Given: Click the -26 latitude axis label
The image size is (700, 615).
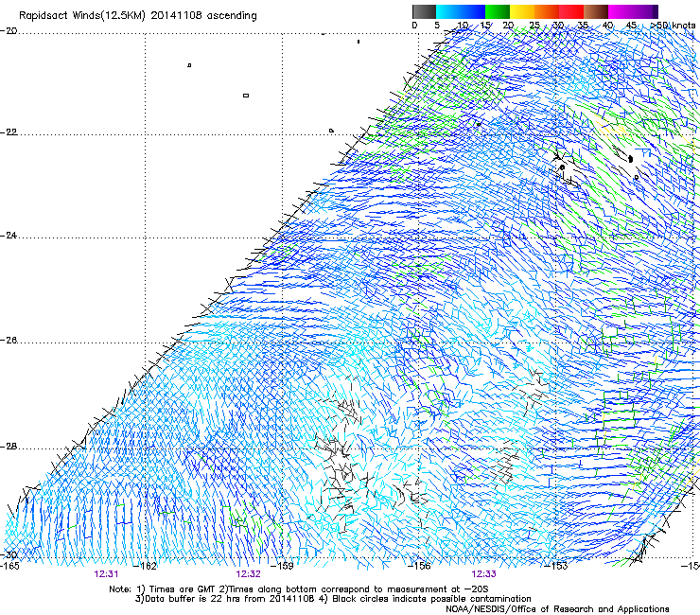Looking at the screenshot, I should pos(9,341).
